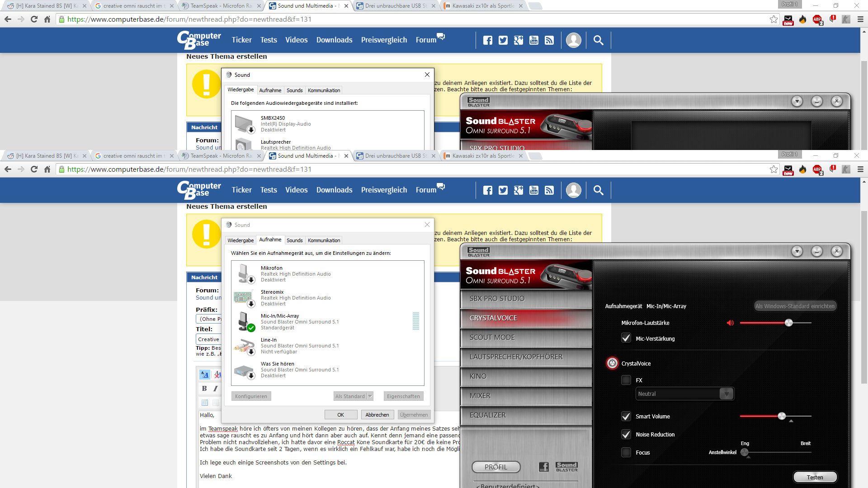Enable the Focus checkbox
The height and width of the screenshot is (488, 868).
click(626, 452)
